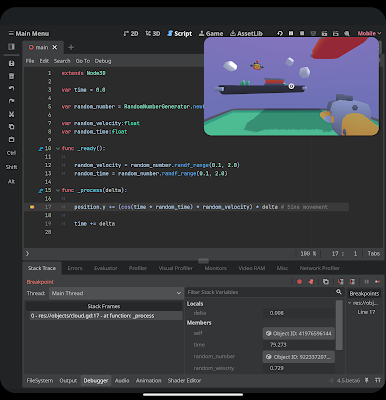Close the main scene tab
Viewport: 386px width, 400px height.
(55, 47)
